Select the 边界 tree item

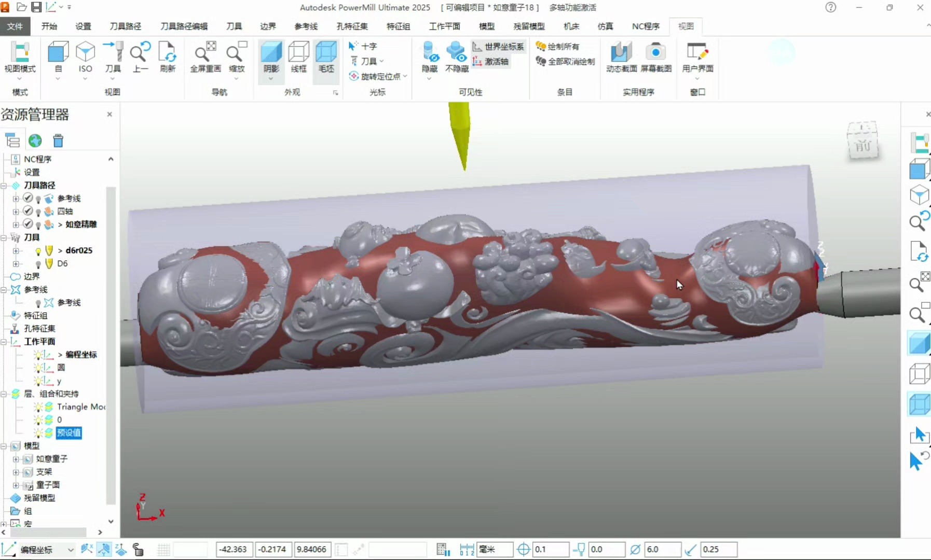tap(32, 276)
